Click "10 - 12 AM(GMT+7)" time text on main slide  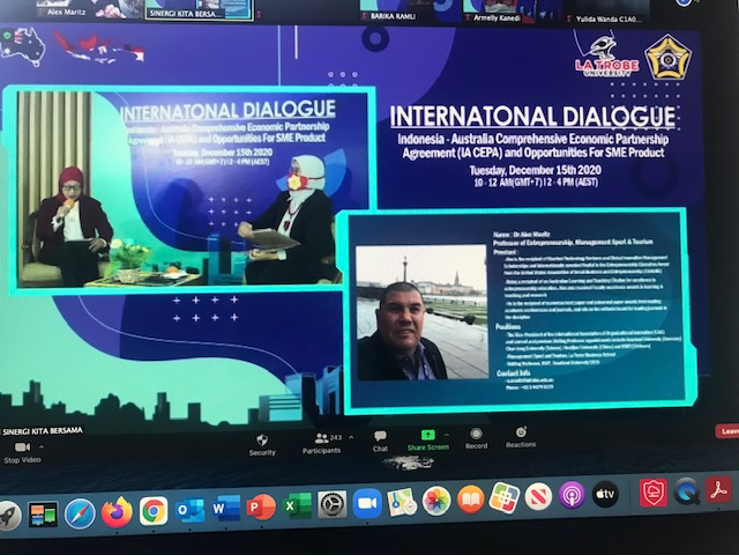(508, 182)
